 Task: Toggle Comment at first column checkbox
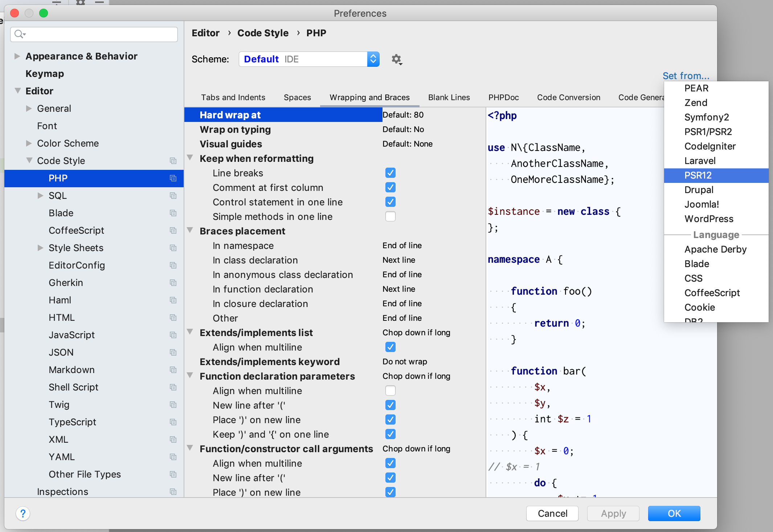(390, 187)
